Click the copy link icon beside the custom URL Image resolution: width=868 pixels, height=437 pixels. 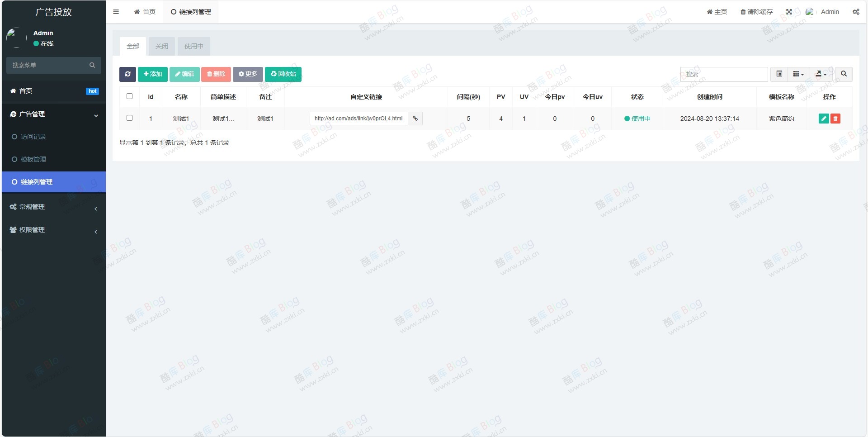tap(415, 119)
